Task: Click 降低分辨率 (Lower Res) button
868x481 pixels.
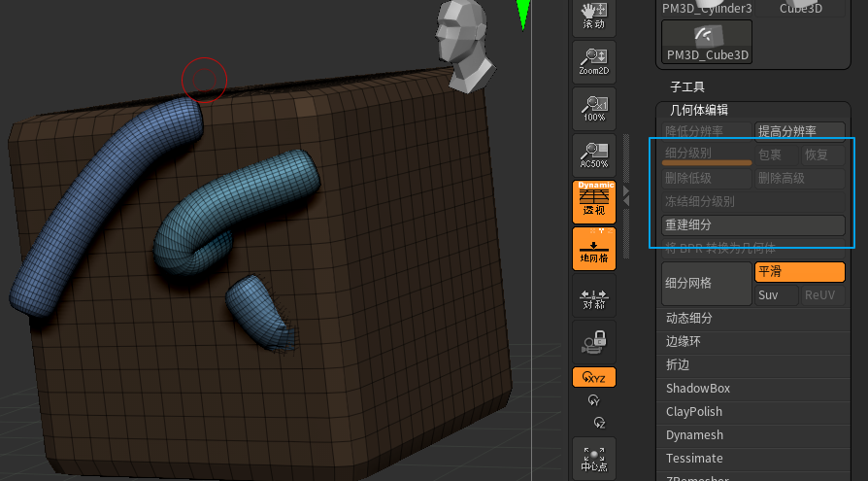Action: (x=707, y=131)
